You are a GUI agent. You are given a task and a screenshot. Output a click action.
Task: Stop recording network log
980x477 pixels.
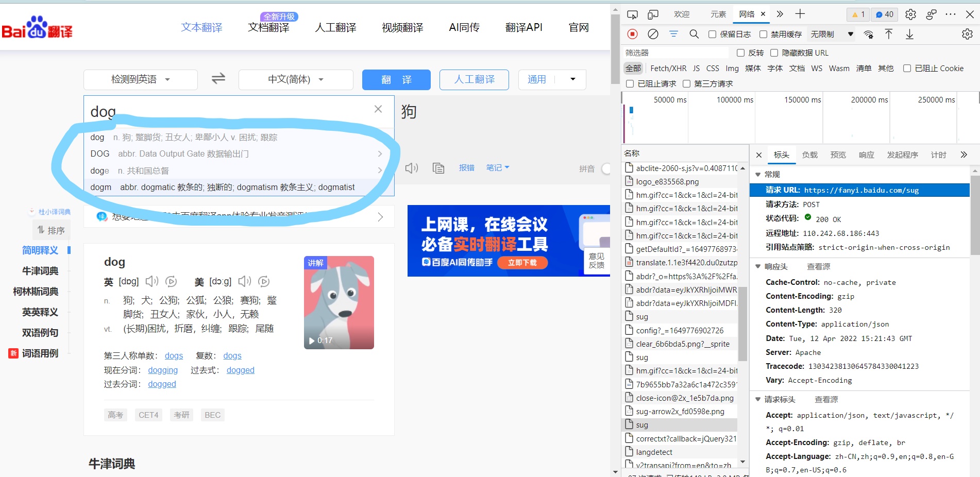pos(633,34)
